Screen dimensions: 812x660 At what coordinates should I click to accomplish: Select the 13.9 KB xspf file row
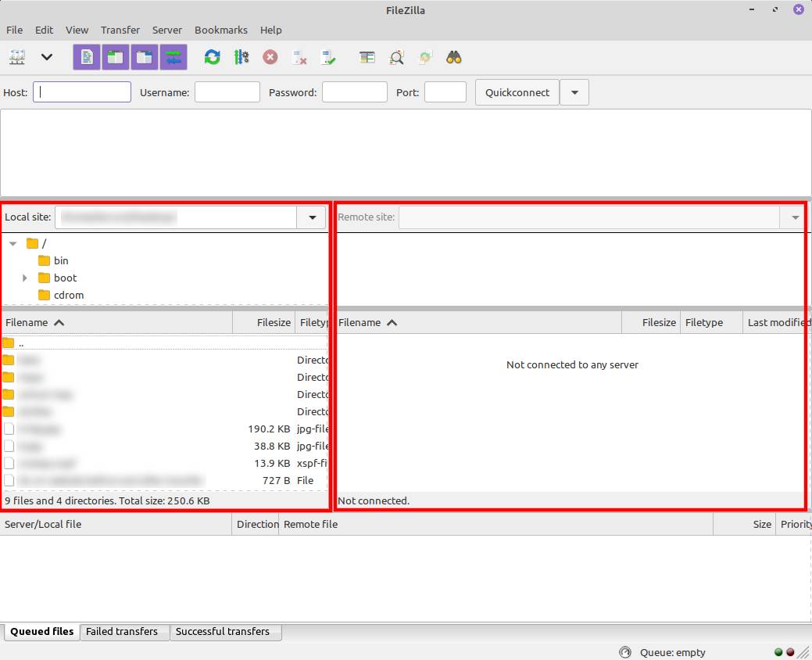[x=165, y=463]
